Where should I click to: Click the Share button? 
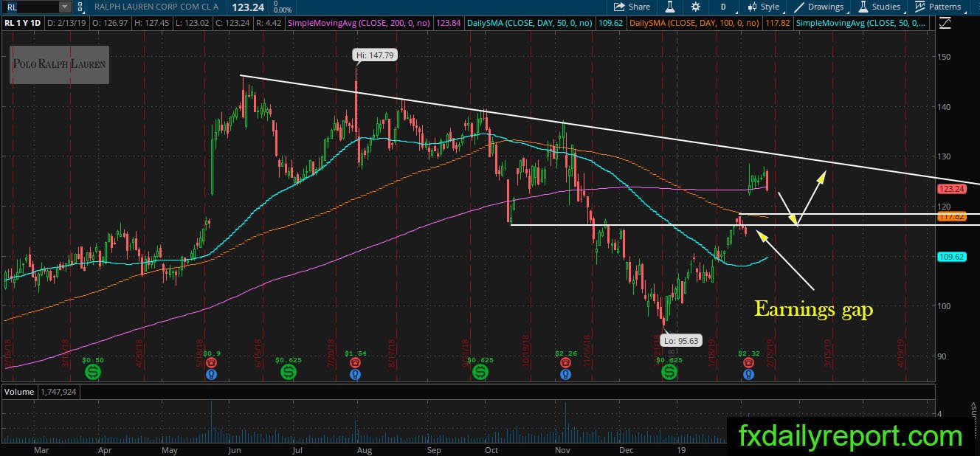[x=632, y=7]
